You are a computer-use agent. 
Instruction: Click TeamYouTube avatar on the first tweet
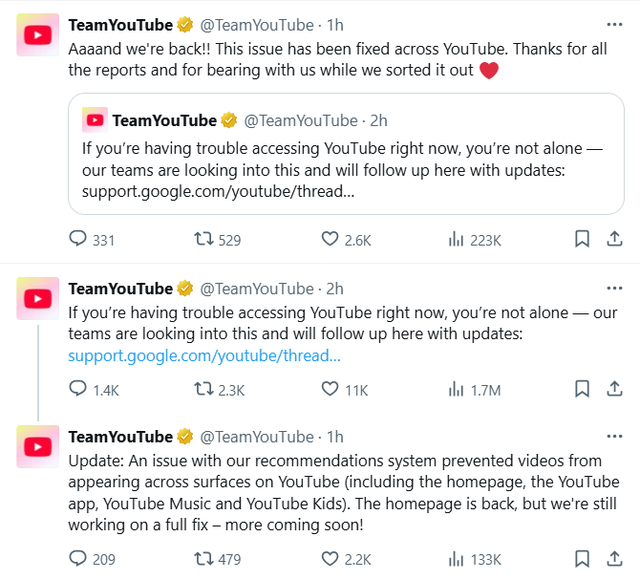[38, 36]
